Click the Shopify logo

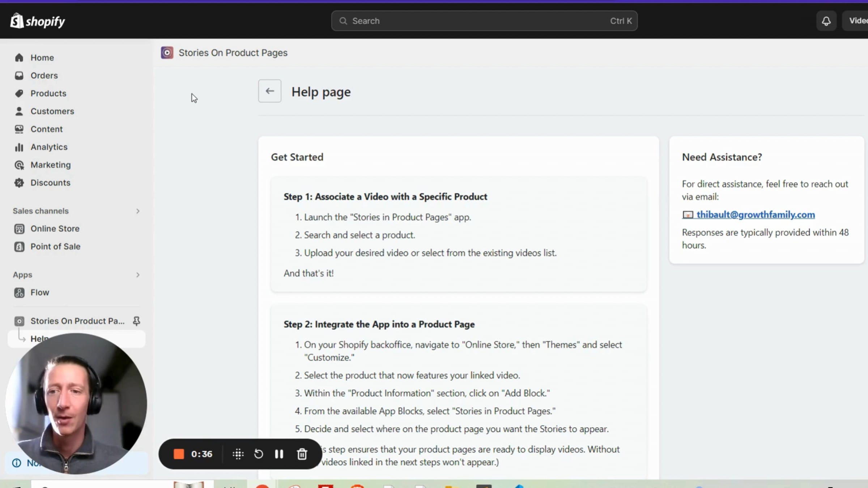38,21
